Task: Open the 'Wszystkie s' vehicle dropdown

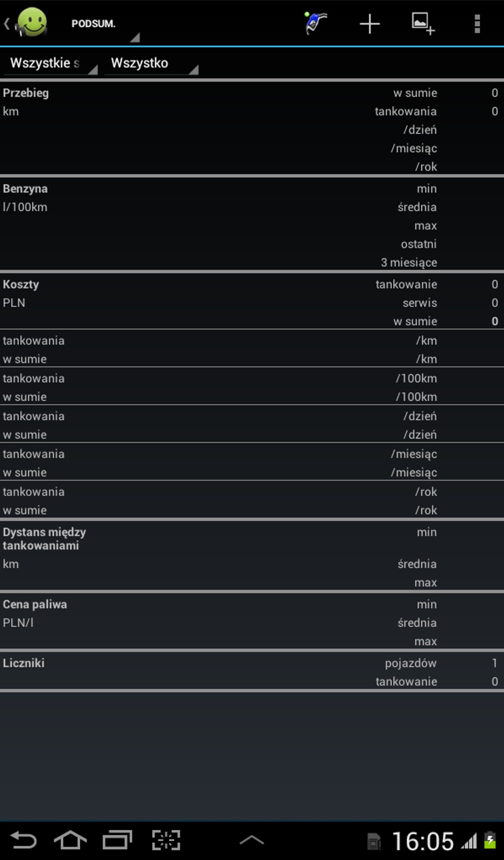Action: tap(51, 63)
